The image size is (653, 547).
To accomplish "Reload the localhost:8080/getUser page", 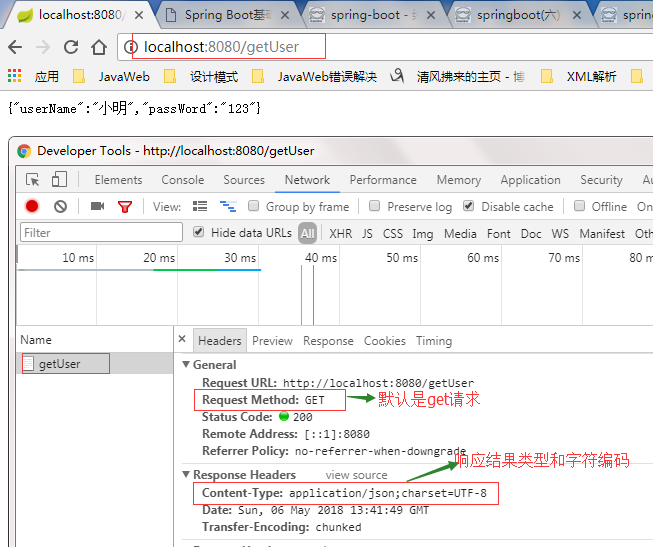I will click(x=71, y=47).
